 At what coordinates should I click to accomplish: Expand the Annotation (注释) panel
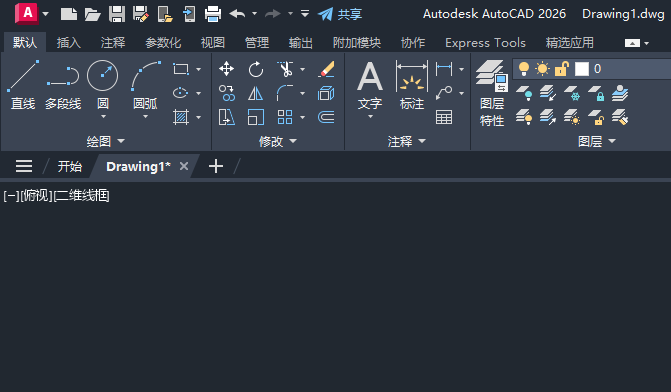tap(407, 141)
